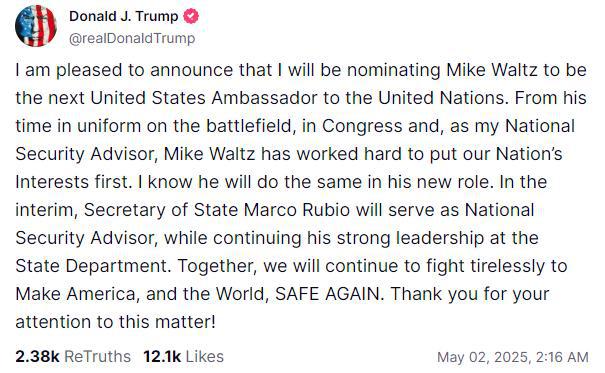
Task: Visit the @realDonaldTrump handle link
Action: tap(132, 39)
